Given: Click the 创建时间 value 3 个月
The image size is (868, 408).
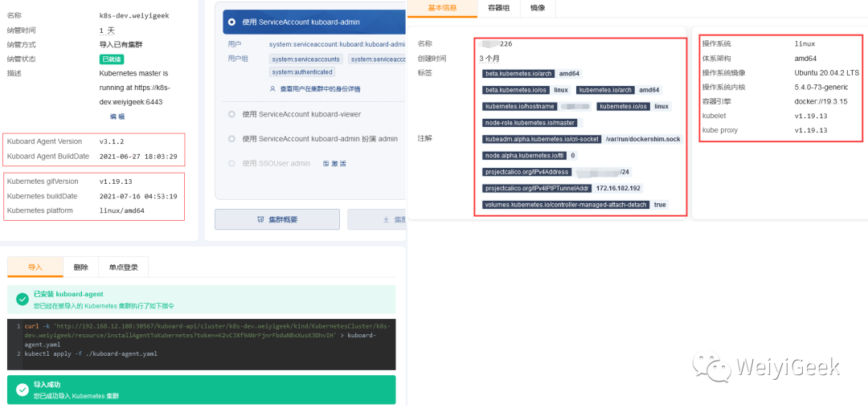Looking at the screenshot, I should point(490,59).
